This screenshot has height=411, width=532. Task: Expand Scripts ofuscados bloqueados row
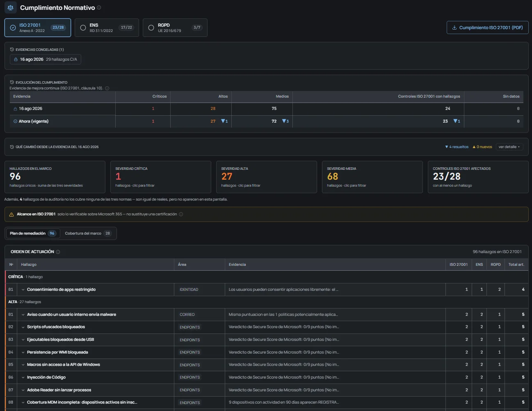pyautogui.click(x=23, y=327)
